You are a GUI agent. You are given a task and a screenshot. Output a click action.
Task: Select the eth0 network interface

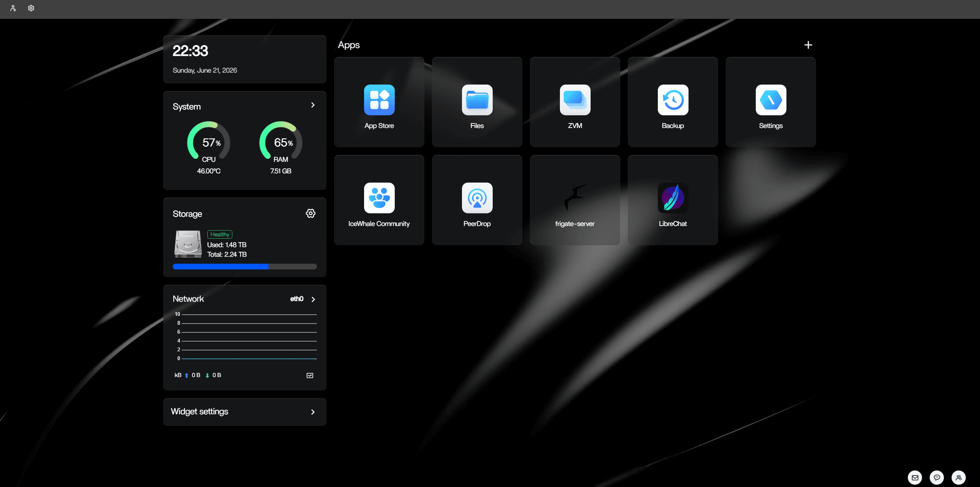pos(296,299)
